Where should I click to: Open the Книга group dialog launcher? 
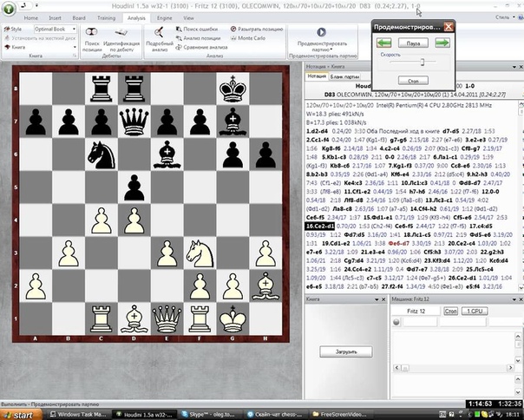pyautogui.click(x=75, y=56)
